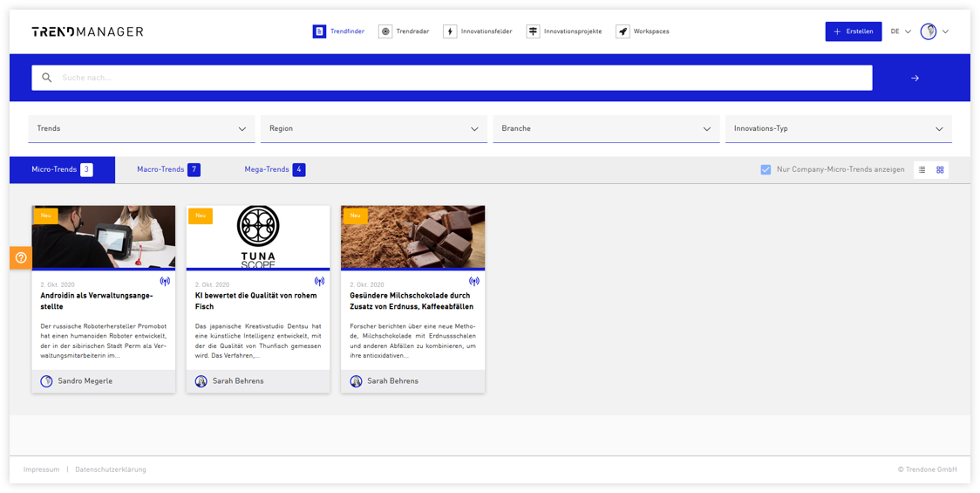Open the Trendradar icon in navigation

385,31
